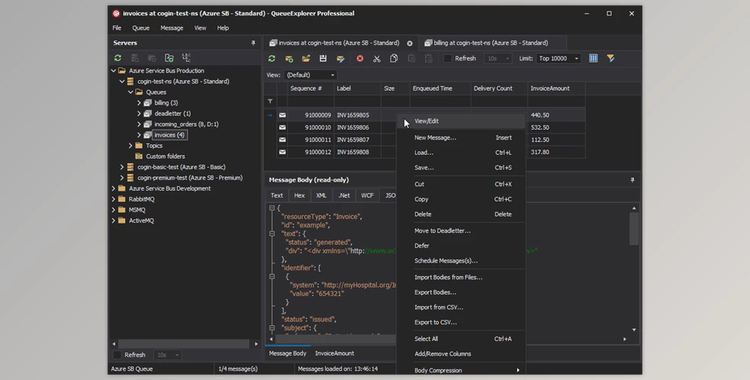The height and width of the screenshot is (380, 750).
Task: Sort by Sequence # column header
Action: tap(310, 89)
